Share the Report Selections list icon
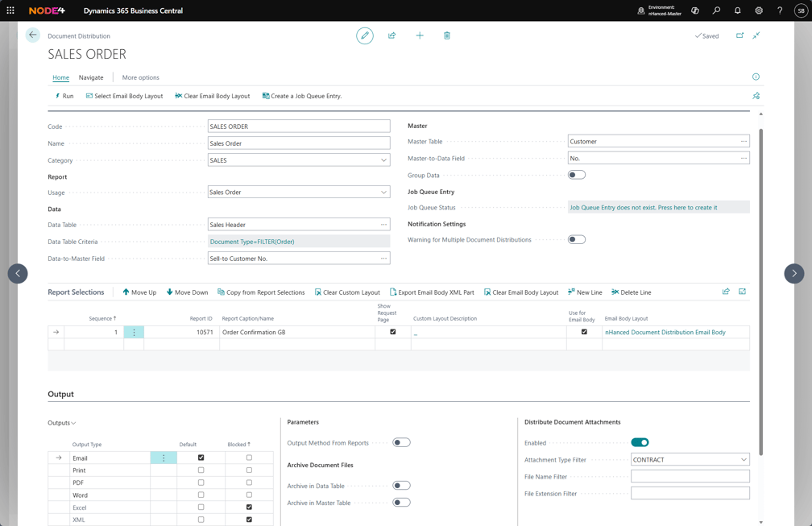 (726, 292)
